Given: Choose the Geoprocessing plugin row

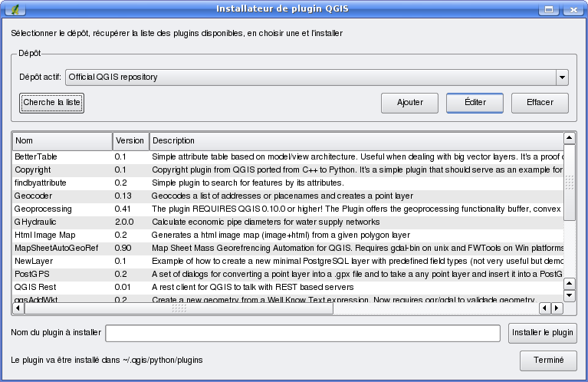Looking at the screenshot, I should [x=43, y=209].
